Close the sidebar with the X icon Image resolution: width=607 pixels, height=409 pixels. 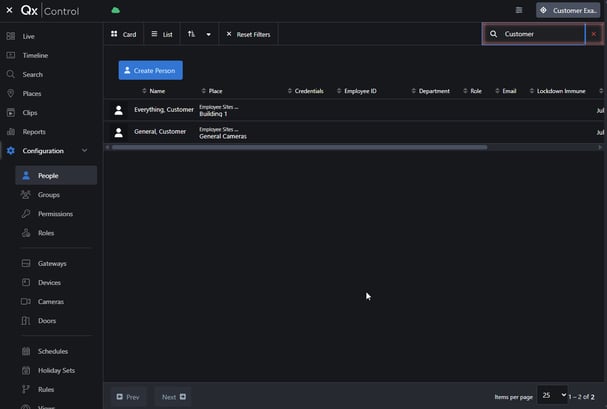tap(9, 10)
